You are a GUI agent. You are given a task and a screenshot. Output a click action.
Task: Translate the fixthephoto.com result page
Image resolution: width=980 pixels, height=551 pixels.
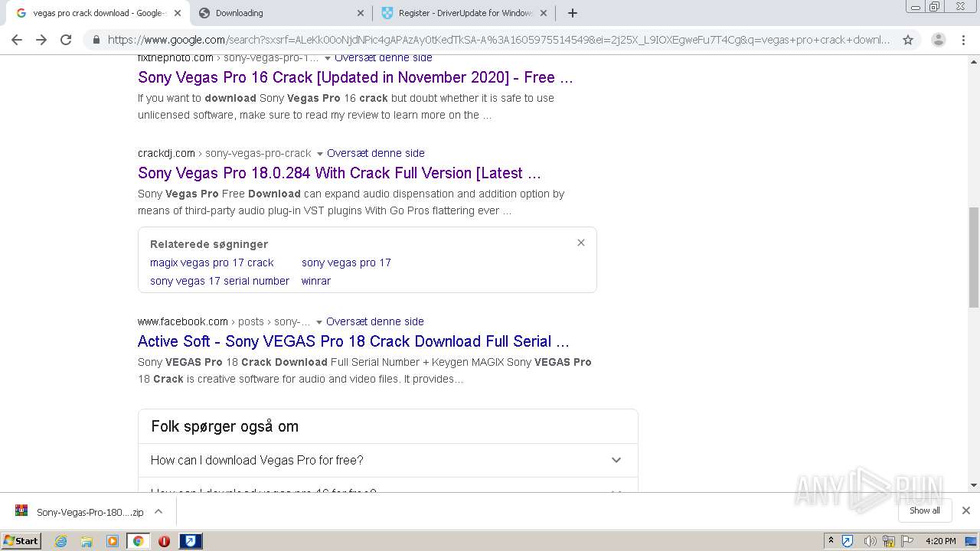coord(384,57)
